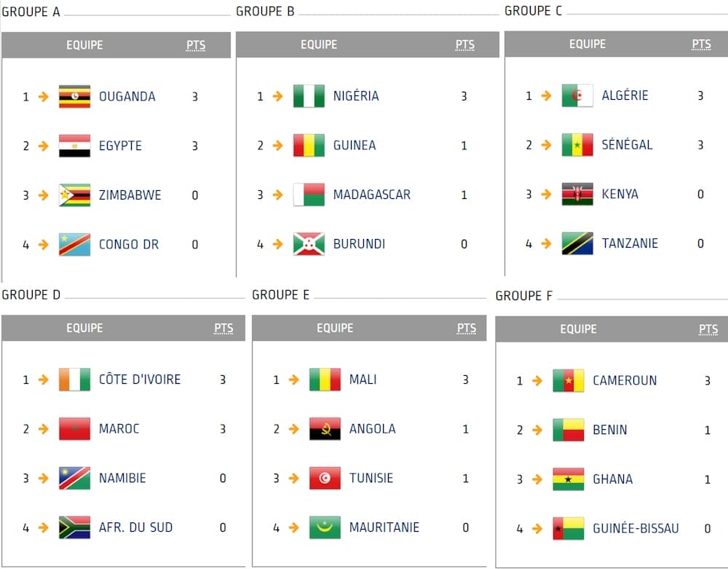
Task: Click the Nigéria flag in Groupe B
Action: click(309, 96)
